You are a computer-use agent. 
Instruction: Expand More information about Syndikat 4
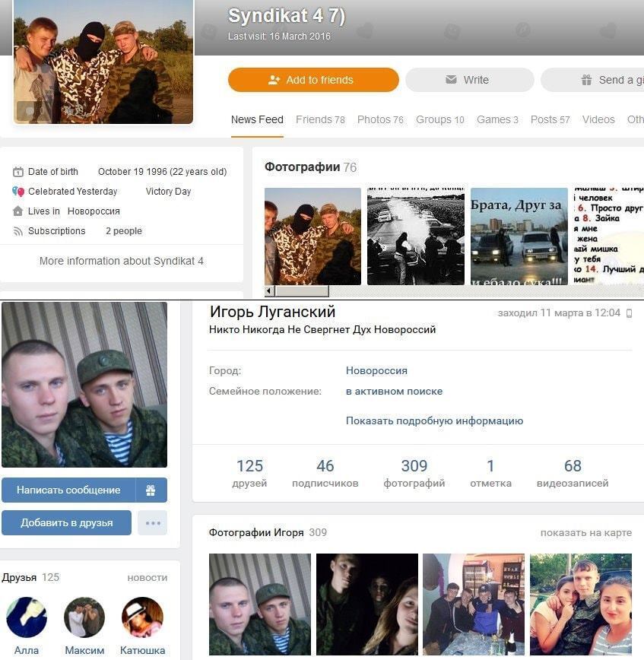tap(121, 261)
